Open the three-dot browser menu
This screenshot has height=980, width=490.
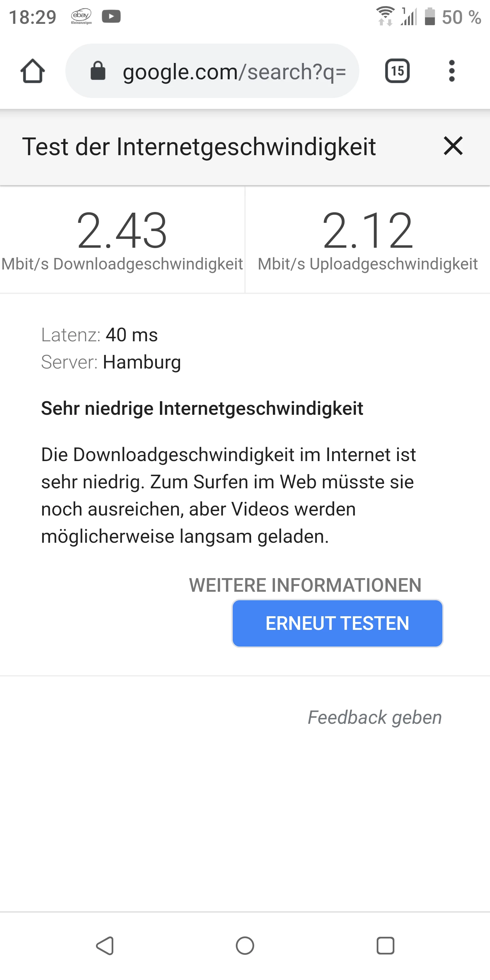pyautogui.click(x=452, y=71)
